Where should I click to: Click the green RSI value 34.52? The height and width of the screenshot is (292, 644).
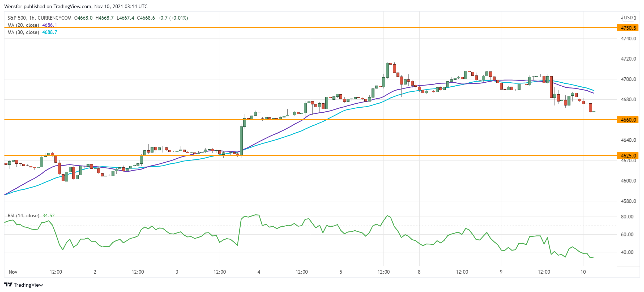(x=49, y=215)
